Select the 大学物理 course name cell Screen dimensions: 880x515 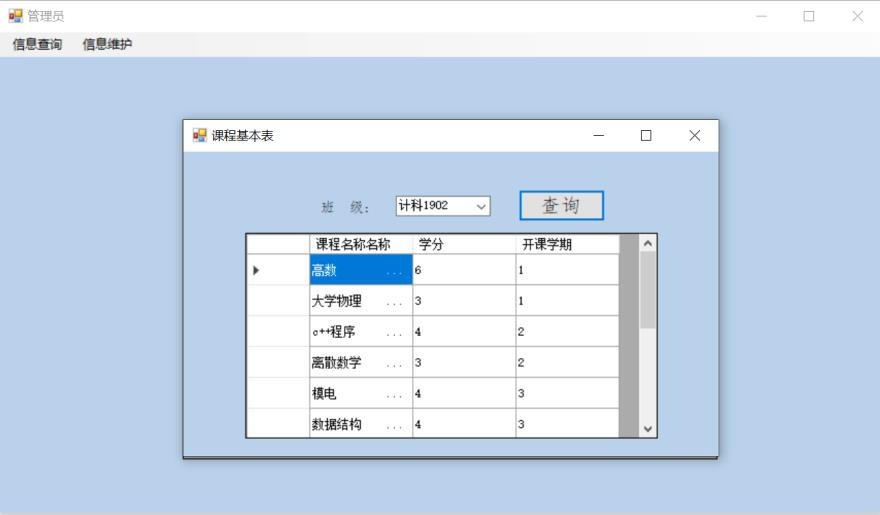point(361,301)
